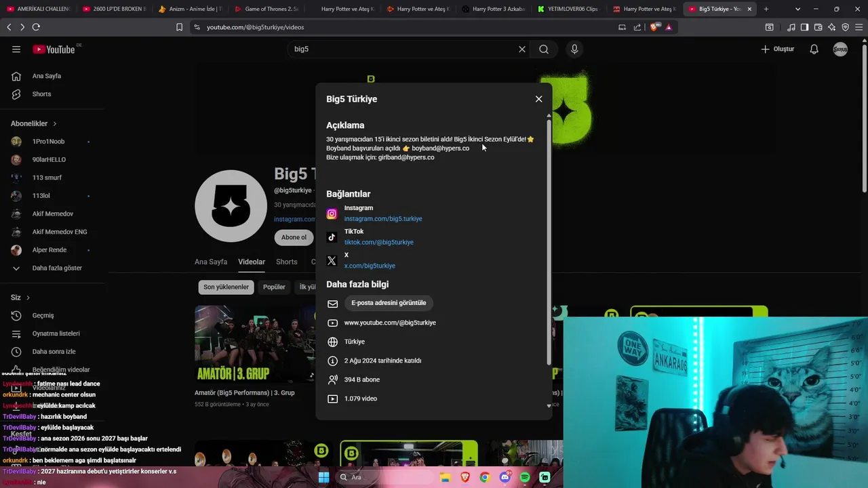Open the Brave playlist music note icon
The width and height of the screenshot is (868, 488).
[x=791, y=27]
